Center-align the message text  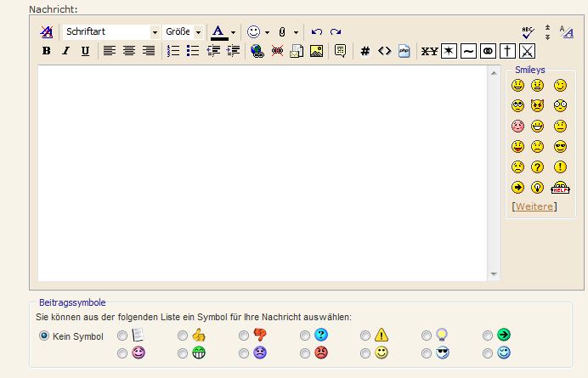(x=129, y=51)
